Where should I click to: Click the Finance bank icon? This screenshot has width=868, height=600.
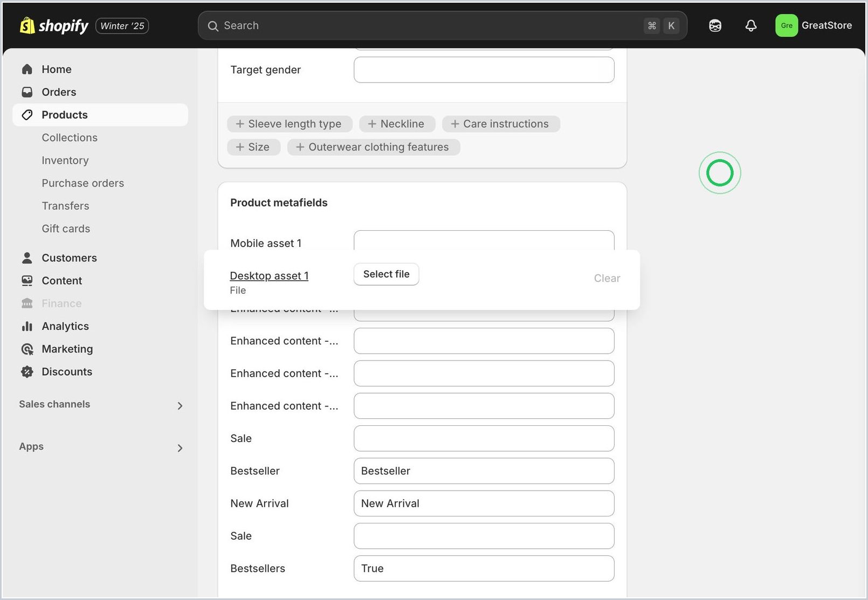27,304
